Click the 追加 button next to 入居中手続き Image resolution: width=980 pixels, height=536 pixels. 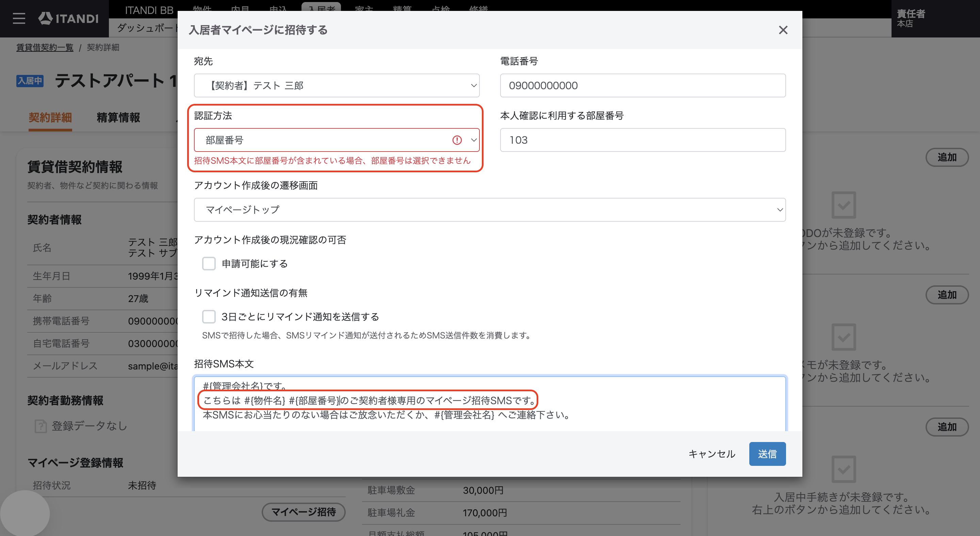pyautogui.click(x=947, y=427)
